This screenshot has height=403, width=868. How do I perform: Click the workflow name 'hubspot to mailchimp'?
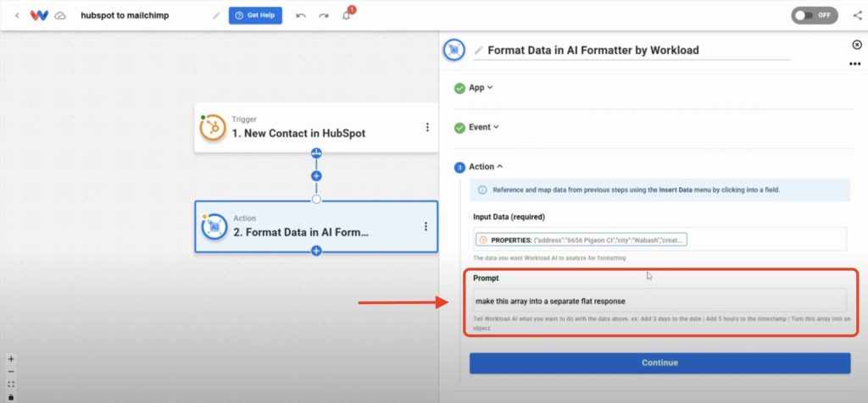(125, 15)
